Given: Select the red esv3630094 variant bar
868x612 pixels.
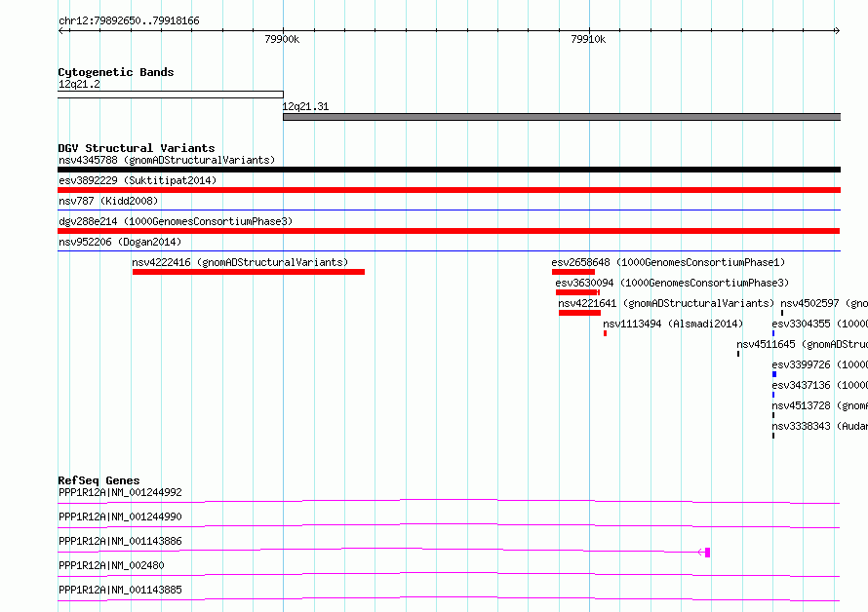Looking at the screenshot, I should 577,292.
